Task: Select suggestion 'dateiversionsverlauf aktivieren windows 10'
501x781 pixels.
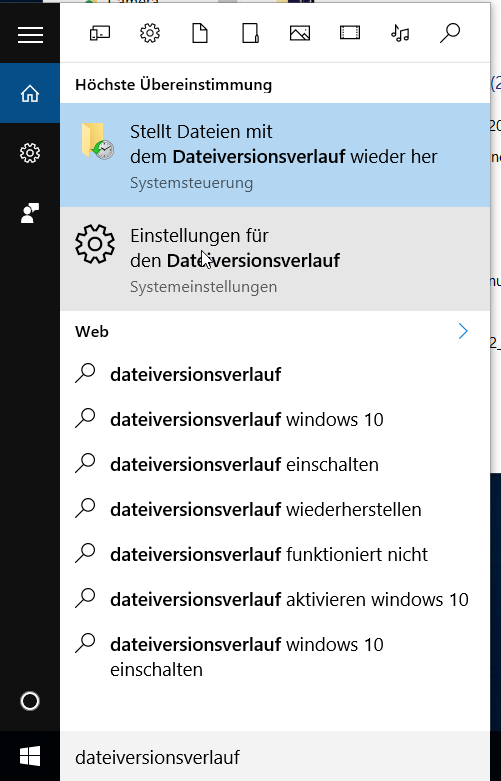Action: (275, 599)
